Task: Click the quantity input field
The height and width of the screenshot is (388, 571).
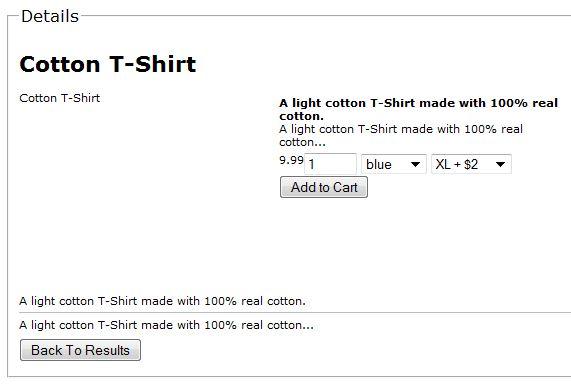Action: pyautogui.click(x=330, y=164)
